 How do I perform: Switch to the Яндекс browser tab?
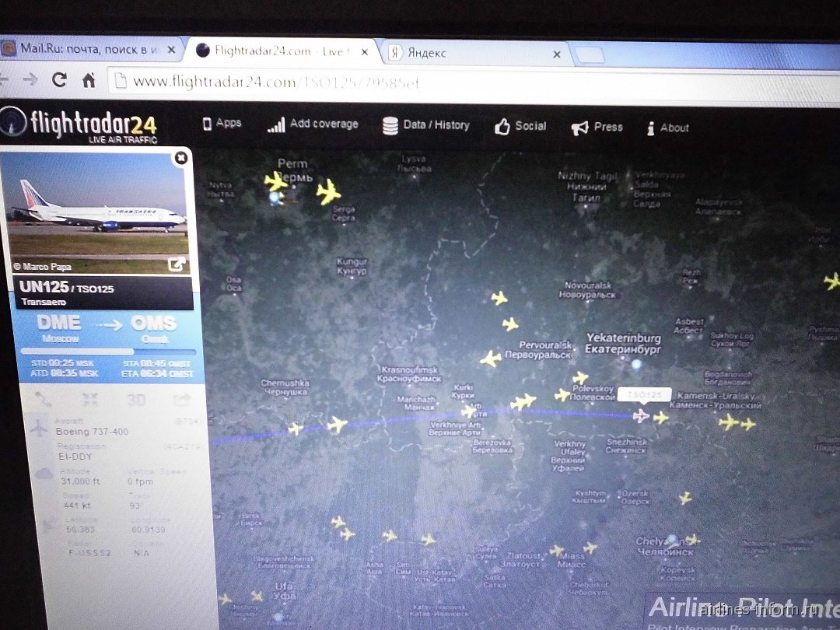pyautogui.click(x=474, y=54)
